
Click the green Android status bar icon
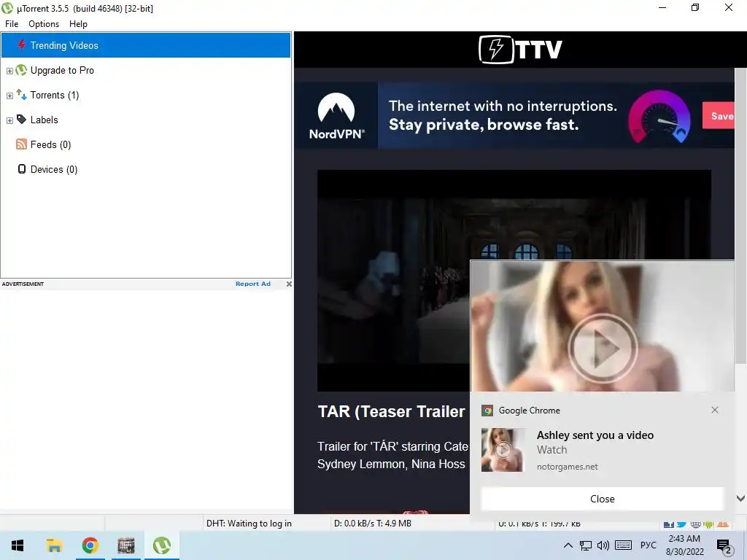click(709, 524)
